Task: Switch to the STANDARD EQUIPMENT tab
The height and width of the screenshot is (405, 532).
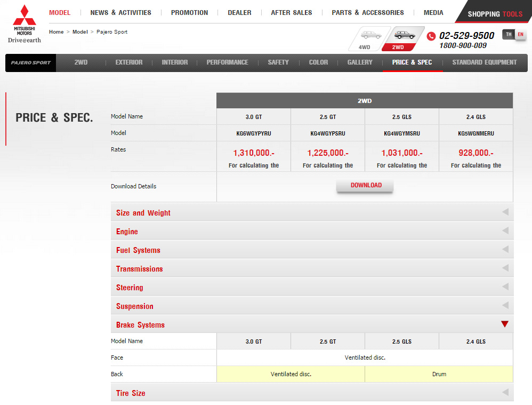Action: click(x=485, y=62)
